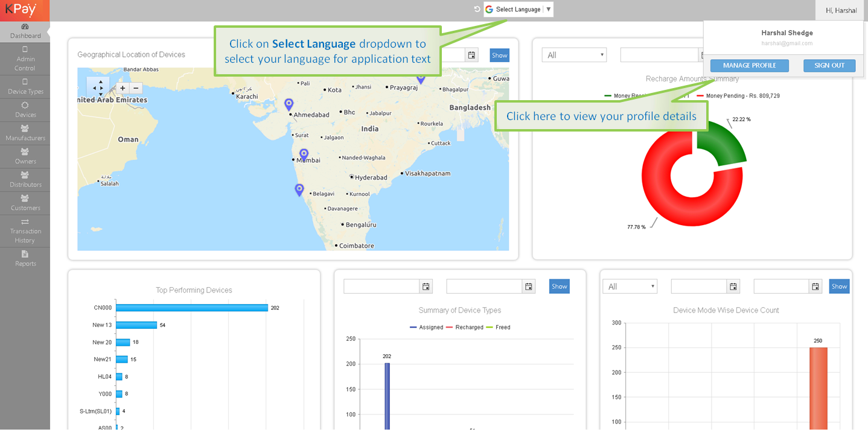
Task: Open calendar picker beside map Show button
Action: pos(472,55)
